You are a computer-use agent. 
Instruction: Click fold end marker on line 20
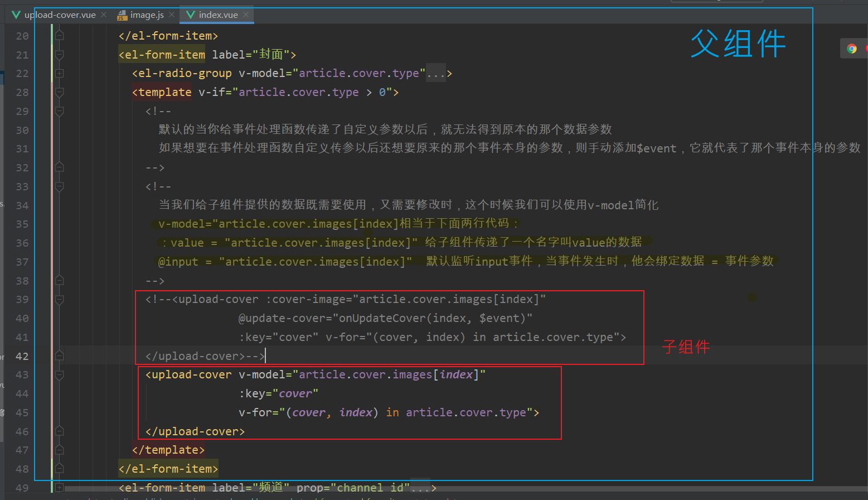(x=60, y=36)
